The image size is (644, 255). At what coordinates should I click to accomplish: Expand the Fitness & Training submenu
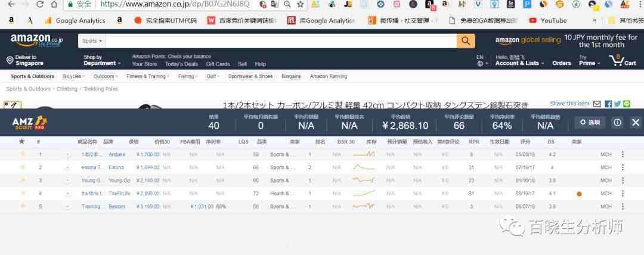[148, 76]
